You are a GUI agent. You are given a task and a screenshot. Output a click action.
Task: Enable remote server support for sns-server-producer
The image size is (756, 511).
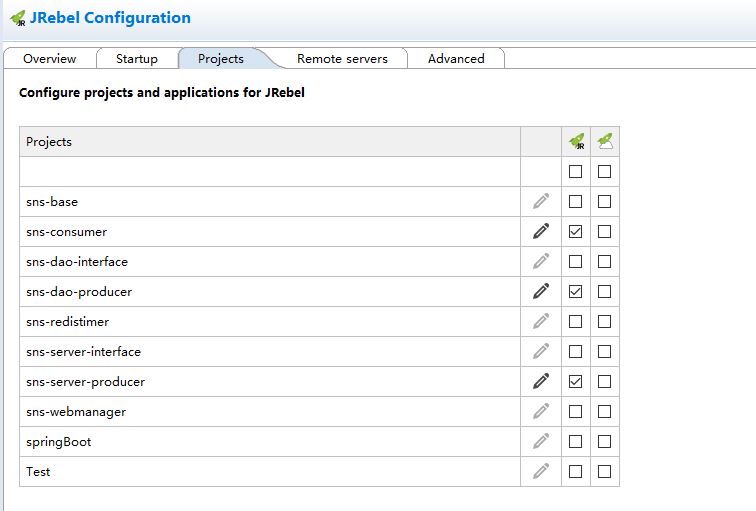[x=604, y=381]
